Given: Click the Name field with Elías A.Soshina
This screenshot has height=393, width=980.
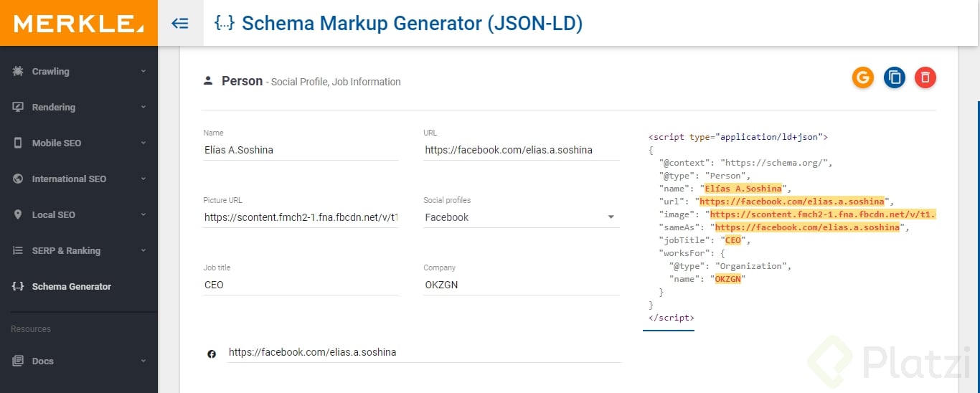Looking at the screenshot, I should coord(301,150).
